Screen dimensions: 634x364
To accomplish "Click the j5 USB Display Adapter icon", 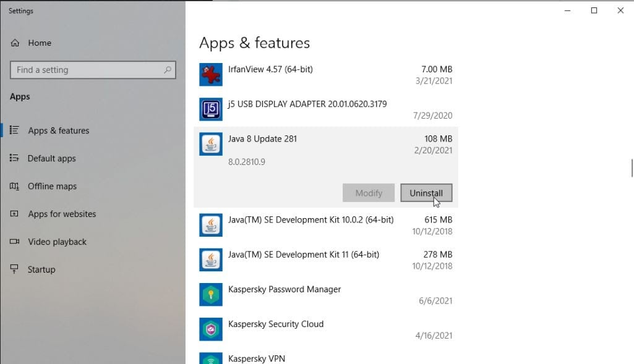I will pos(211,109).
